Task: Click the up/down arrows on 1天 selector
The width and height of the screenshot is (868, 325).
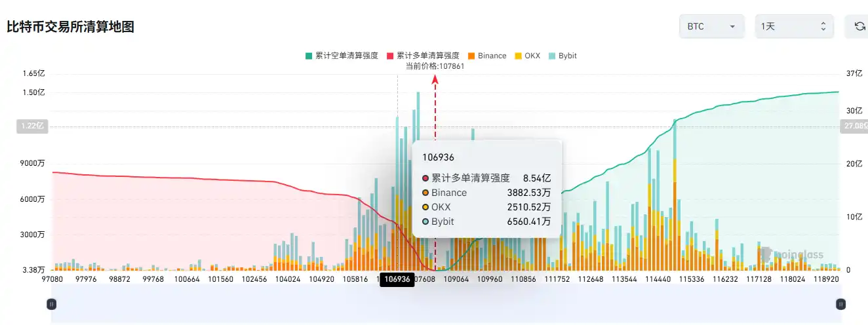Action: 823,27
